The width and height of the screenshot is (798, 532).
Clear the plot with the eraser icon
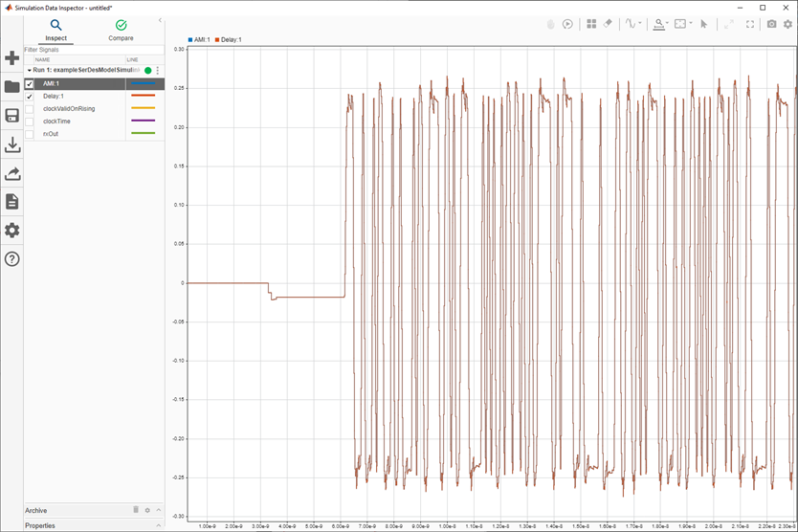tap(608, 24)
